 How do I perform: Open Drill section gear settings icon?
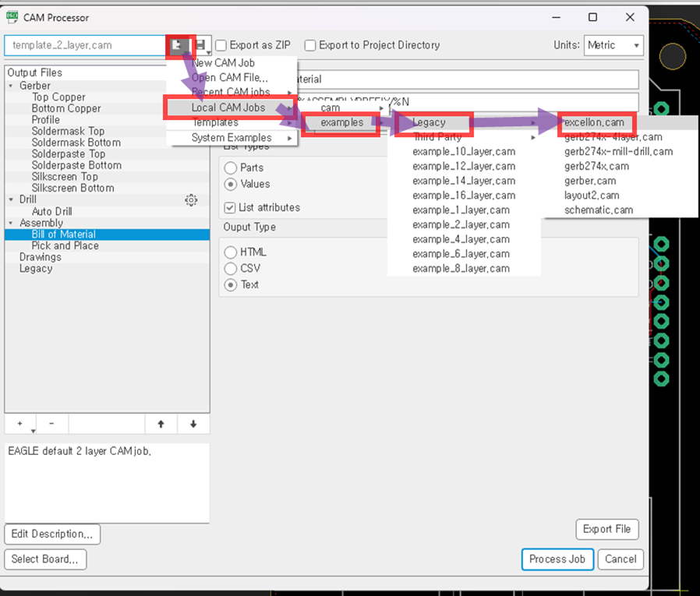[x=191, y=200]
